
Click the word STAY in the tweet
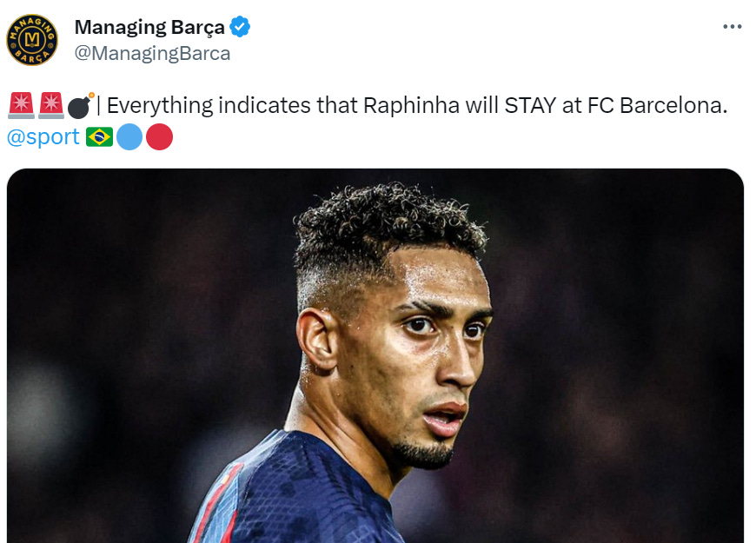tap(530, 106)
